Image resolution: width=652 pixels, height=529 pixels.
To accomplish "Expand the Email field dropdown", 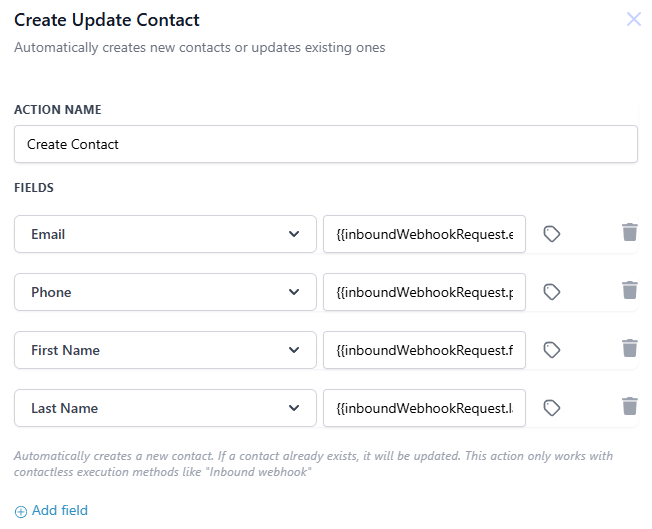I will [x=165, y=234].
